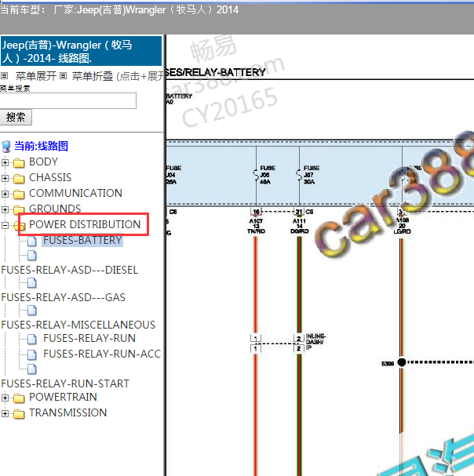The width and height of the screenshot is (474, 476).
Task: Open the POWERTRAIN tree item
Action: pos(63,397)
